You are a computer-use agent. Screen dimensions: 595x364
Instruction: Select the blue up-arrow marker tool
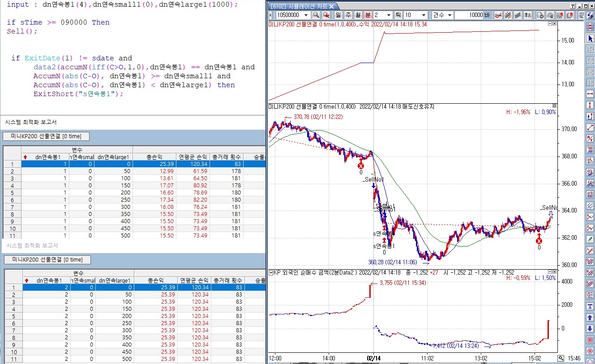point(590,317)
